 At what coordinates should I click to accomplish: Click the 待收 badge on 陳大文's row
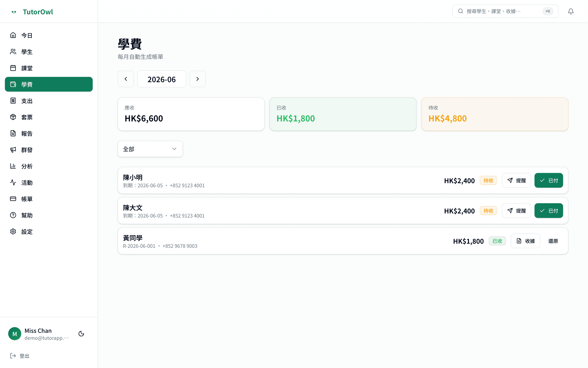(488, 211)
